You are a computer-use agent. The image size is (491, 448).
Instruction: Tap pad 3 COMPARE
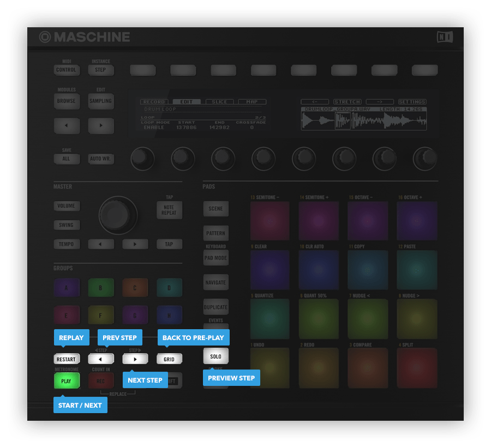click(368, 368)
